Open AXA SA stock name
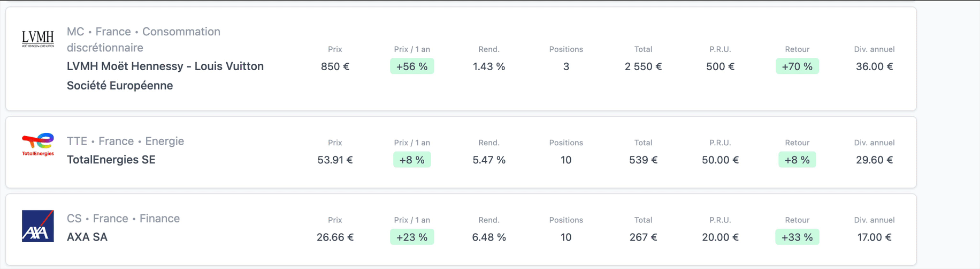This screenshot has height=269, width=980. pos(87,237)
